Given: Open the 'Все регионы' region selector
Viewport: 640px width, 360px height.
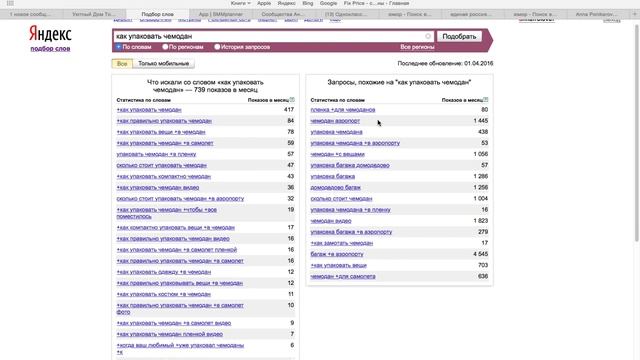Looking at the screenshot, I should tap(417, 47).
